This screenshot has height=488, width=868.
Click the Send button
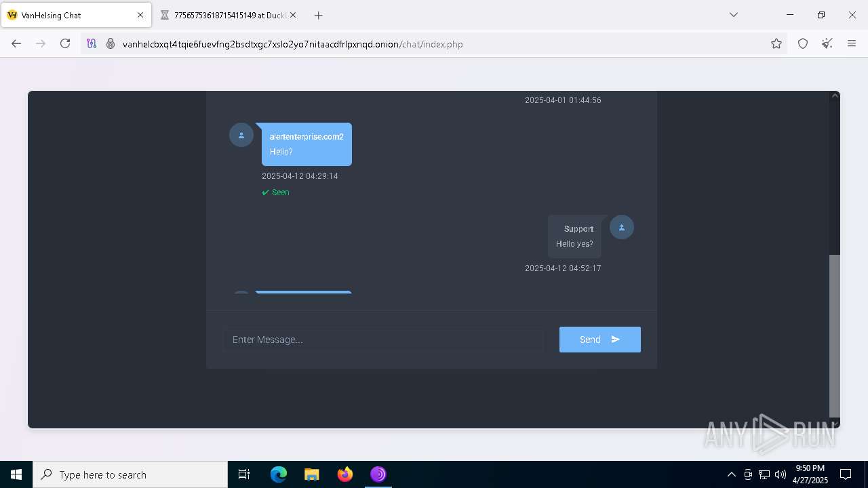(600, 340)
